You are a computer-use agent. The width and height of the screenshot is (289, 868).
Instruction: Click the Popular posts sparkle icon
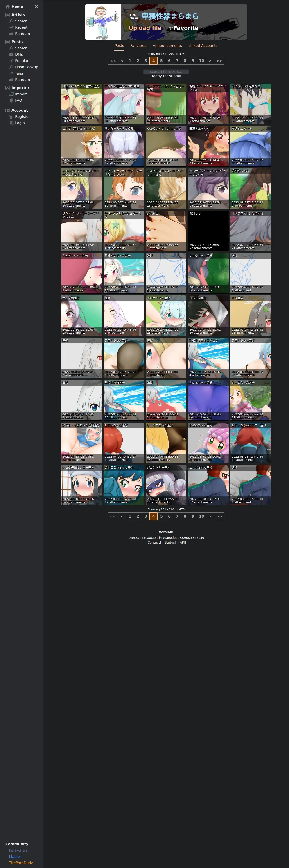pos(11,61)
